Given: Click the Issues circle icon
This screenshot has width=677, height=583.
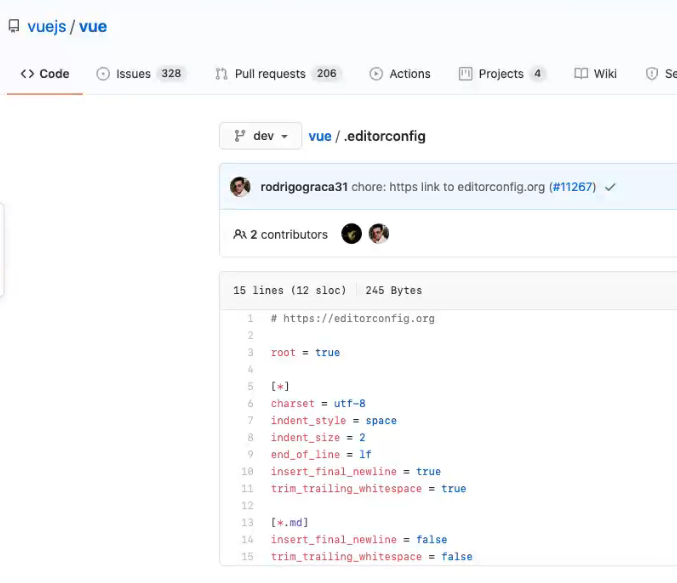Looking at the screenshot, I should click(103, 74).
